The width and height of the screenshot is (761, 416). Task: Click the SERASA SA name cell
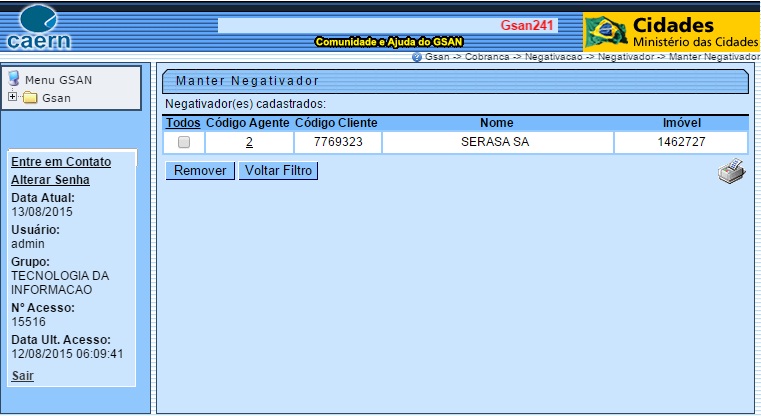point(495,143)
